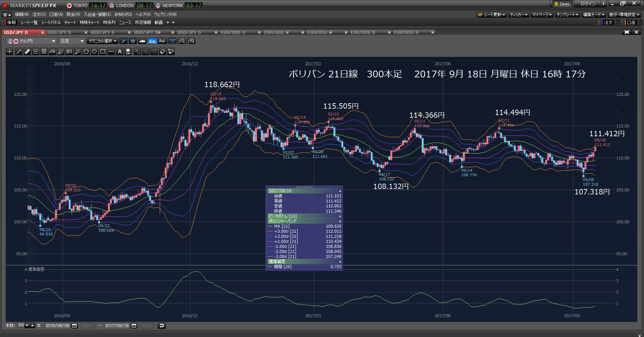The width and height of the screenshot is (644, 337).
Task: Open the ドル/円 currency pair dropdown
Action: tap(32, 41)
